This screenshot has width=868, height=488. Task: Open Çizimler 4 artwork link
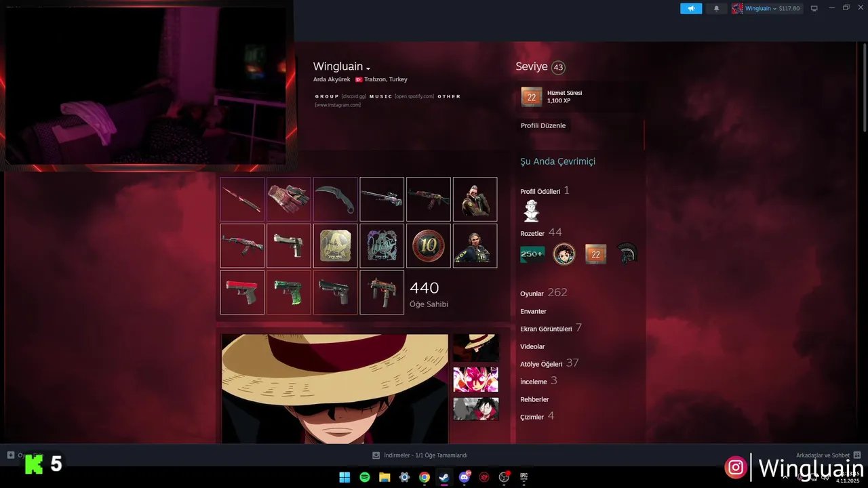pos(537,416)
